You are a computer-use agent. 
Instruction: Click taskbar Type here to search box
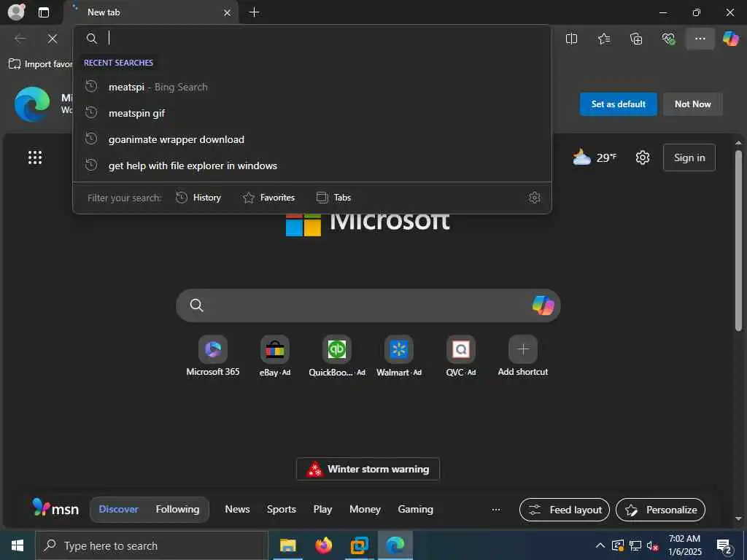tap(152, 545)
